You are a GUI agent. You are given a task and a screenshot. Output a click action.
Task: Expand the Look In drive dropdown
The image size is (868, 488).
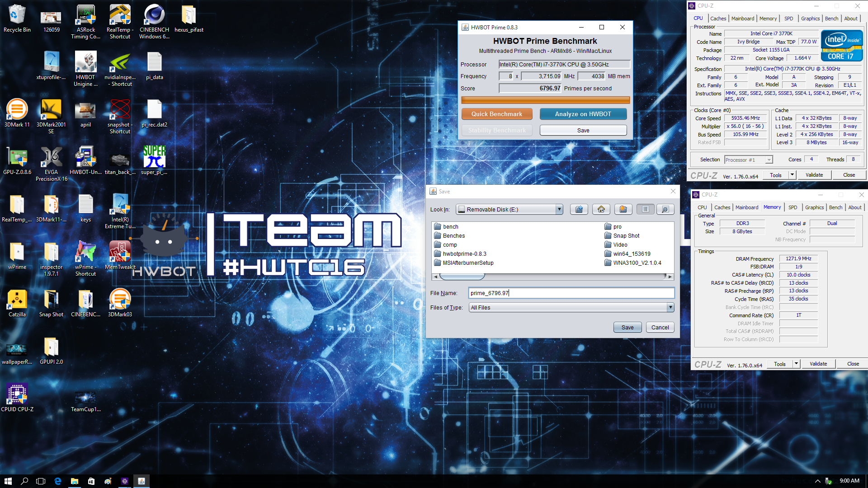pos(559,209)
